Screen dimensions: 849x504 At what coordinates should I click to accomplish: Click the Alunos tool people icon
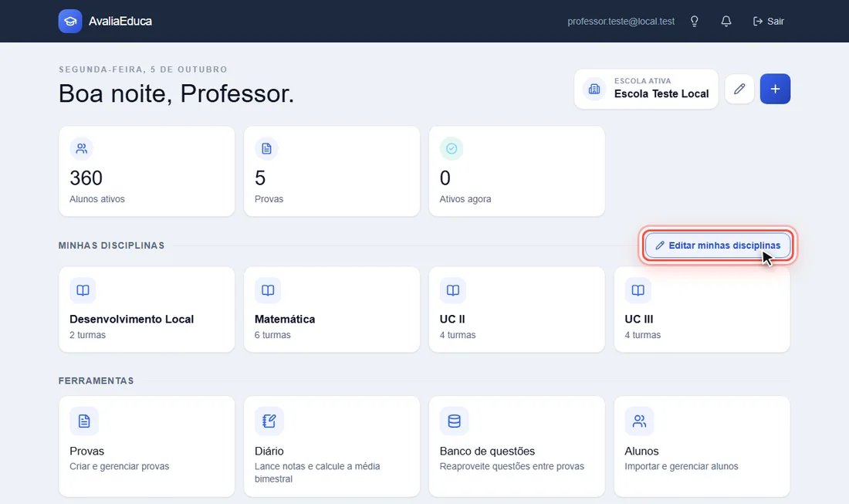[x=640, y=421]
